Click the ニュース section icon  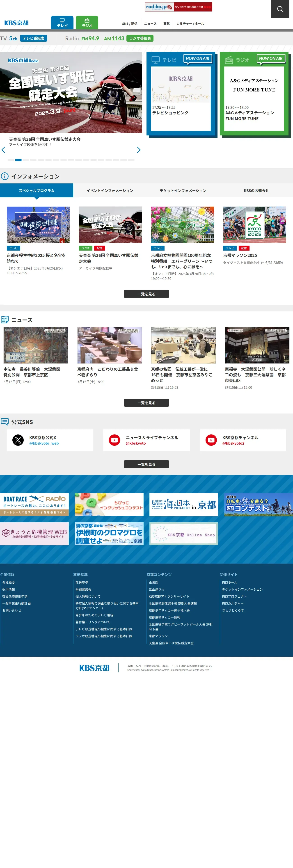[5, 320]
